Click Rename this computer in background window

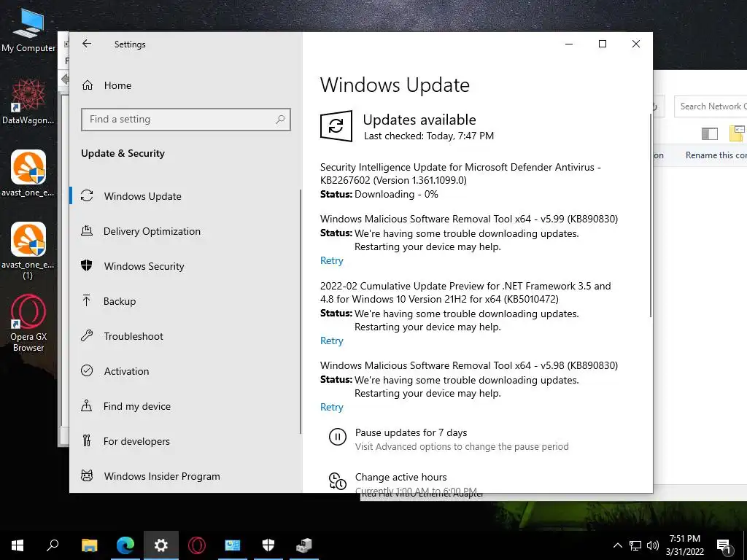(x=716, y=155)
